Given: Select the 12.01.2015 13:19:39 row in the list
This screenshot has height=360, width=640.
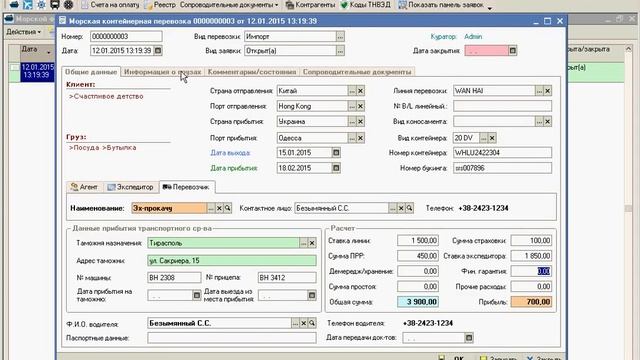Looking at the screenshot, I should [38, 71].
